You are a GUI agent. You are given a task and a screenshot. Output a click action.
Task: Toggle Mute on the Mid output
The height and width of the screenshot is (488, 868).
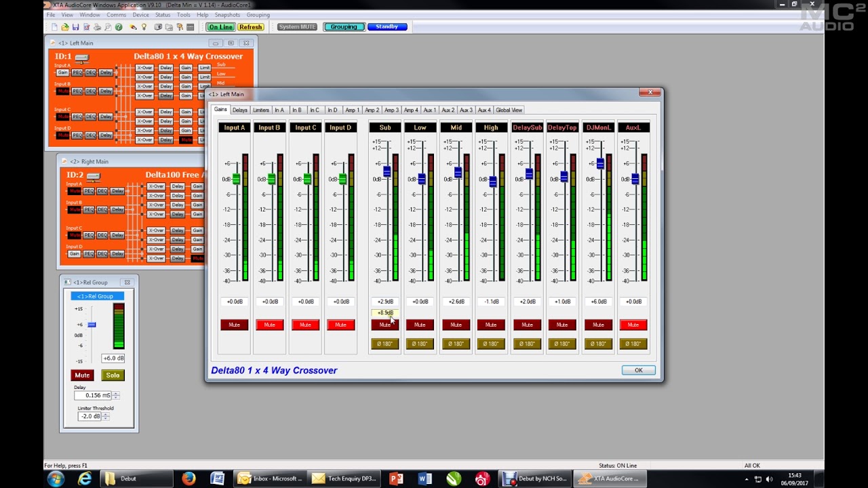[x=456, y=325]
